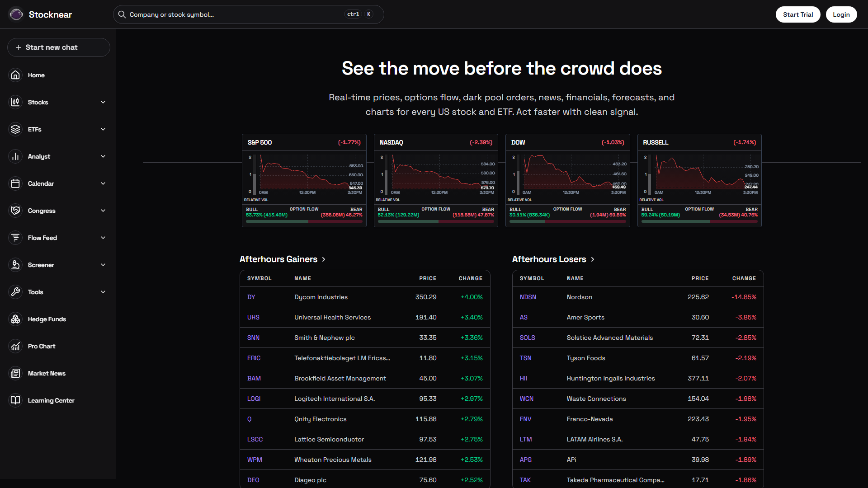The width and height of the screenshot is (868, 488).
Task: Expand the Screener dropdown chevron
Action: (x=103, y=265)
